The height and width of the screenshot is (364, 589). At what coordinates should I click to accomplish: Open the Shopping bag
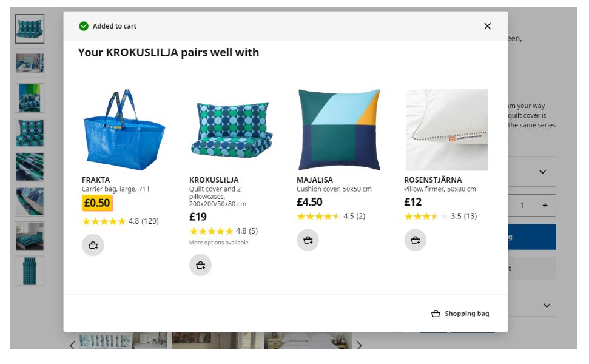[x=460, y=314]
